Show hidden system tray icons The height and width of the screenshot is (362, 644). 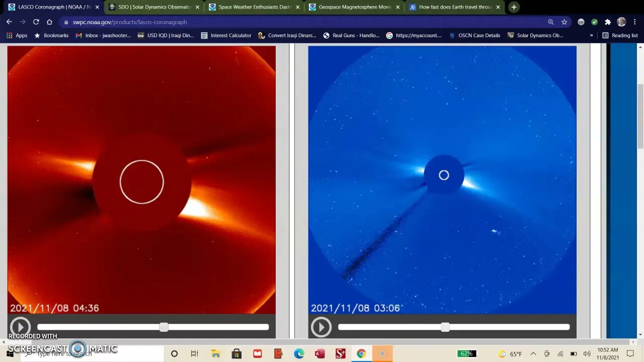click(x=533, y=354)
